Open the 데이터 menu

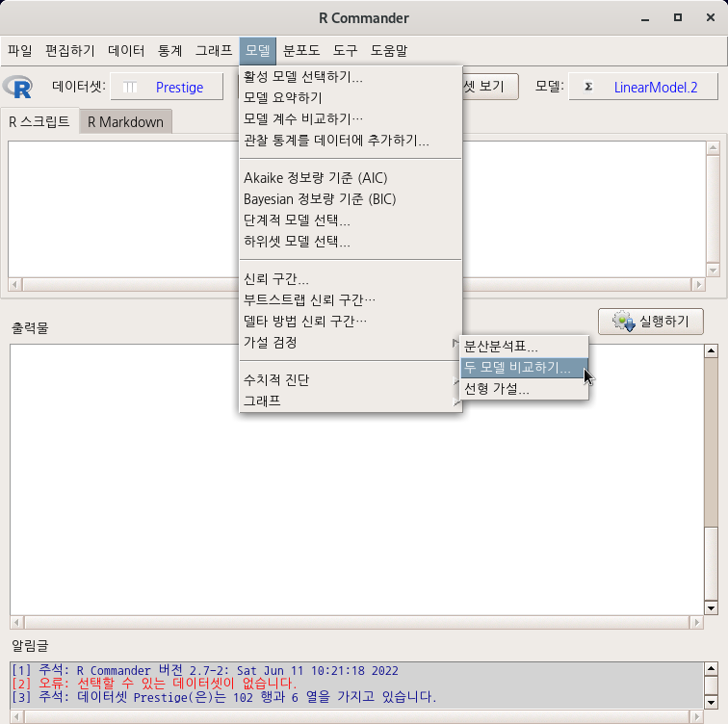pyautogui.click(x=126, y=51)
